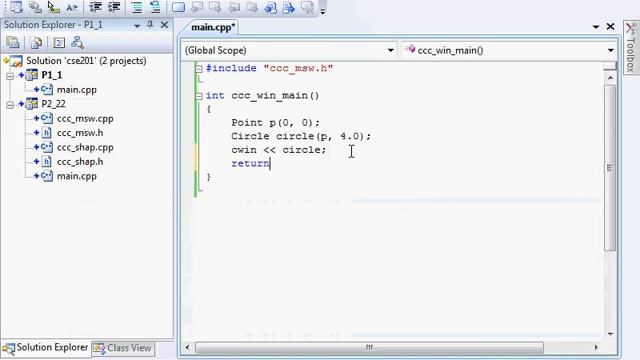
Task: Select ccc_msw.h header file
Action: tap(80, 133)
